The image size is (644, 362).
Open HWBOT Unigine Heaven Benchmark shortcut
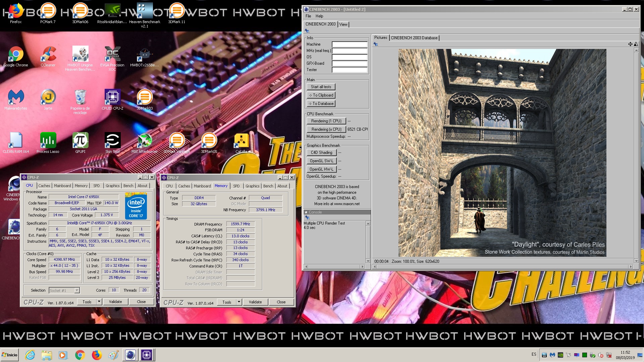click(x=80, y=59)
